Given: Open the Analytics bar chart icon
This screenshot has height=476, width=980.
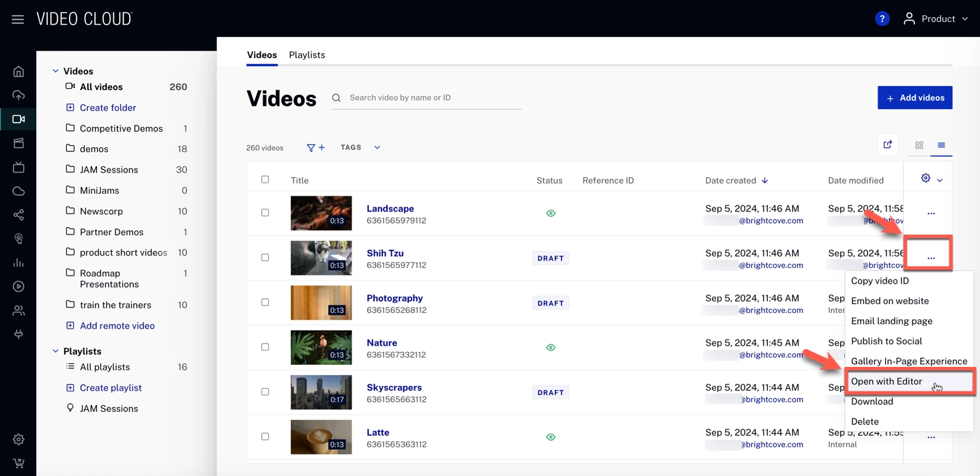Looking at the screenshot, I should 18,263.
